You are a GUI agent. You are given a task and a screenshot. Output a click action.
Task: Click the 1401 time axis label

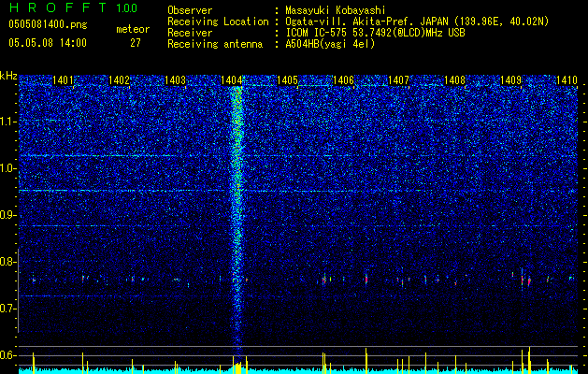(x=63, y=79)
